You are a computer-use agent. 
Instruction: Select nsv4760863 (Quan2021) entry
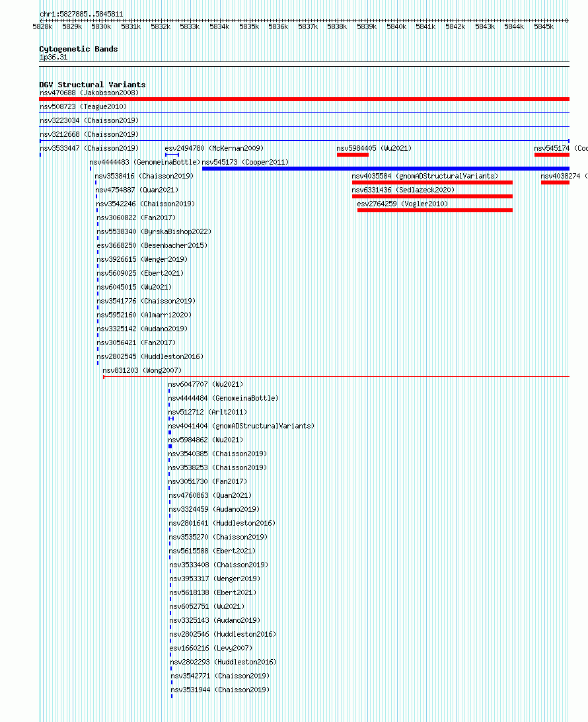tap(210, 495)
